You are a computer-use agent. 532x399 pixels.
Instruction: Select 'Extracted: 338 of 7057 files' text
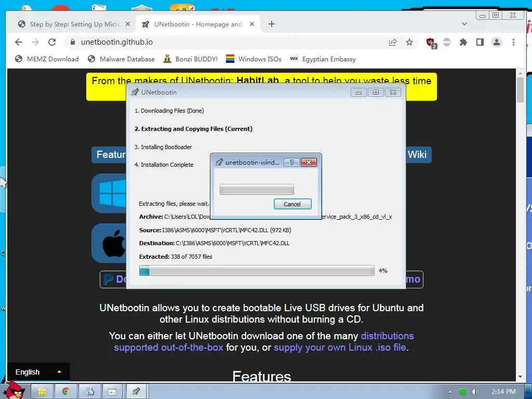(176, 257)
